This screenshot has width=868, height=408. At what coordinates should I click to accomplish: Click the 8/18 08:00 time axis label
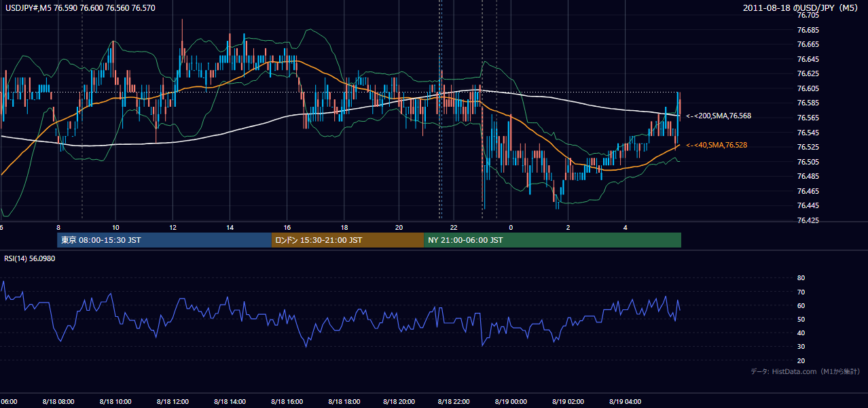click(58, 402)
